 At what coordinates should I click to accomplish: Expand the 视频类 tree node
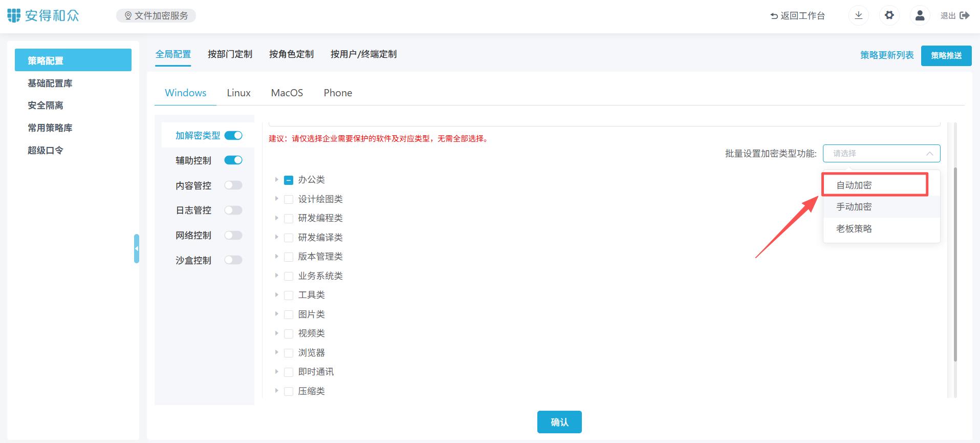276,333
